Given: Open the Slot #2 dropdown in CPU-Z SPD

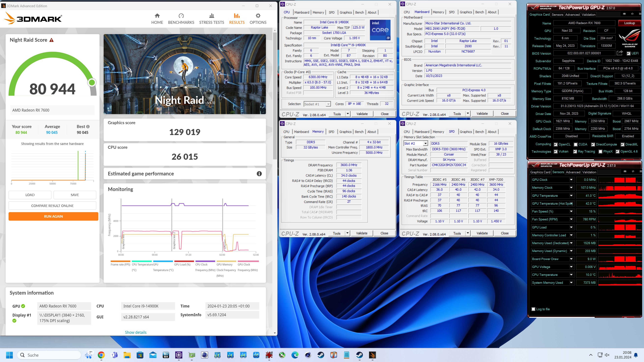Looking at the screenshot, I should (425, 143).
